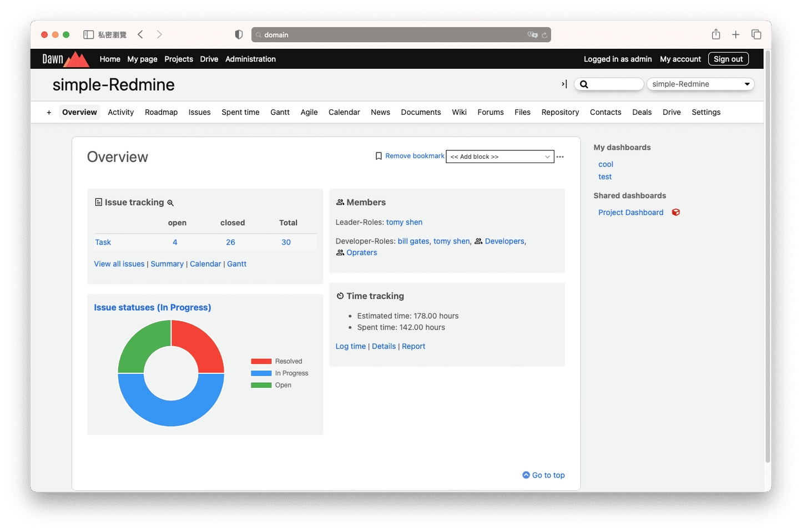Open the Add block dropdown
Image resolution: width=802 pixels, height=532 pixels.
(x=500, y=157)
